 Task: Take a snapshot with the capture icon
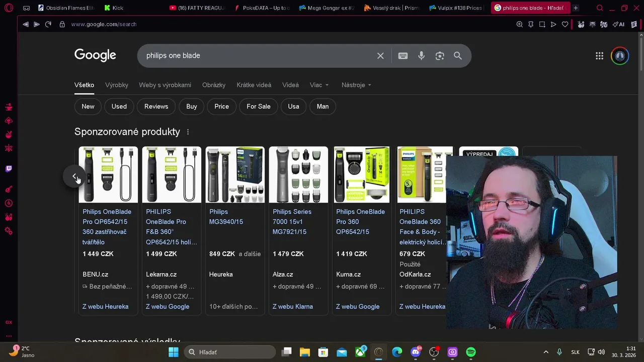click(x=542, y=24)
